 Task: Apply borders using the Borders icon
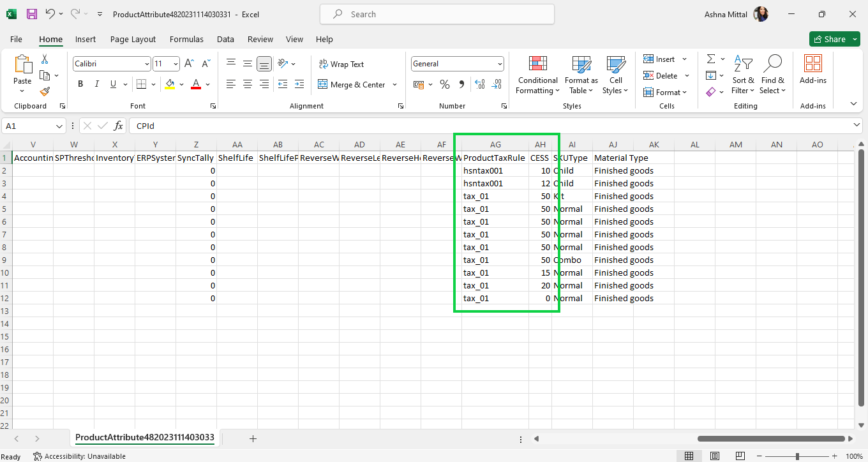tap(142, 84)
